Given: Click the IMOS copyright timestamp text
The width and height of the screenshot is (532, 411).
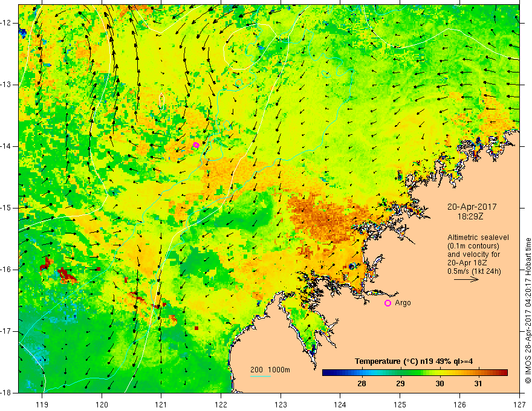Looking at the screenshot, I should [x=528, y=311].
